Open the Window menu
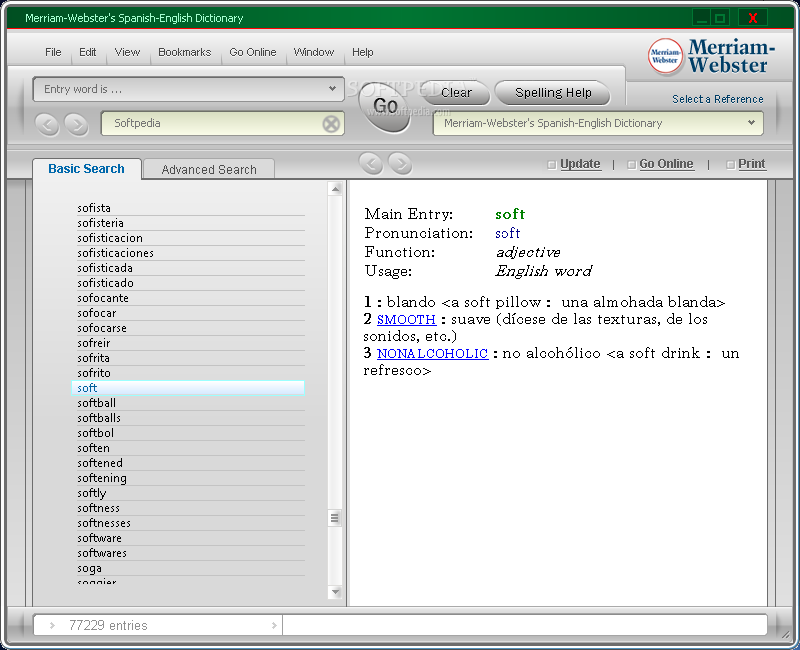Viewport: 800px width, 650px height. 313,52
